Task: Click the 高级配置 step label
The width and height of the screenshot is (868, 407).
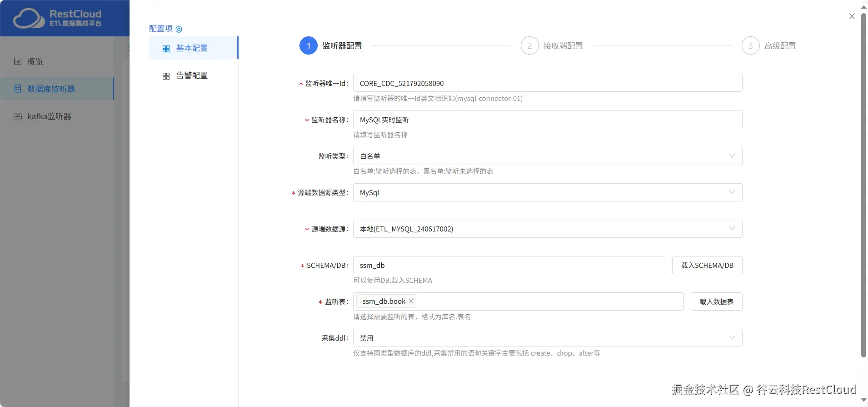Action: click(x=780, y=45)
